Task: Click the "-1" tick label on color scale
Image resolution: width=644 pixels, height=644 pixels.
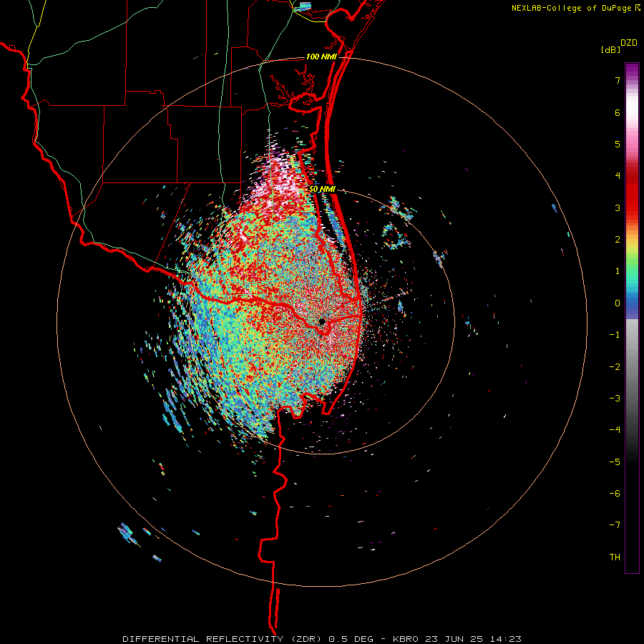Action: coord(615,335)
